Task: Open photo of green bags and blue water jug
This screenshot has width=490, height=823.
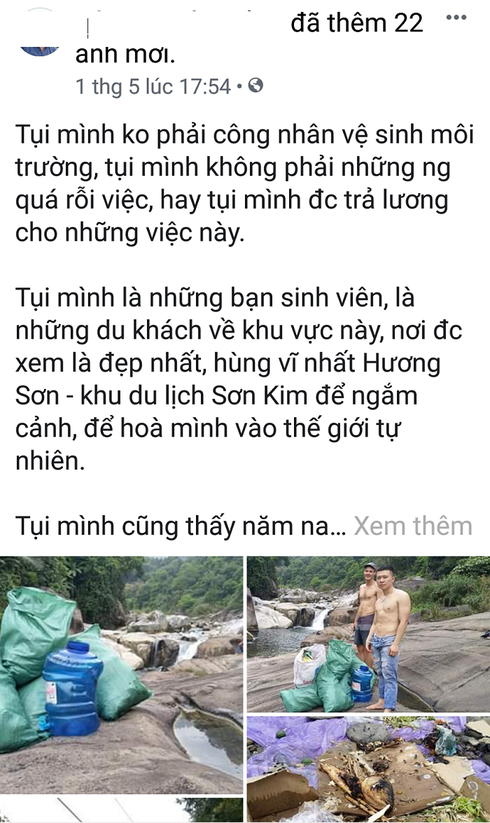Action: [121, 674]
